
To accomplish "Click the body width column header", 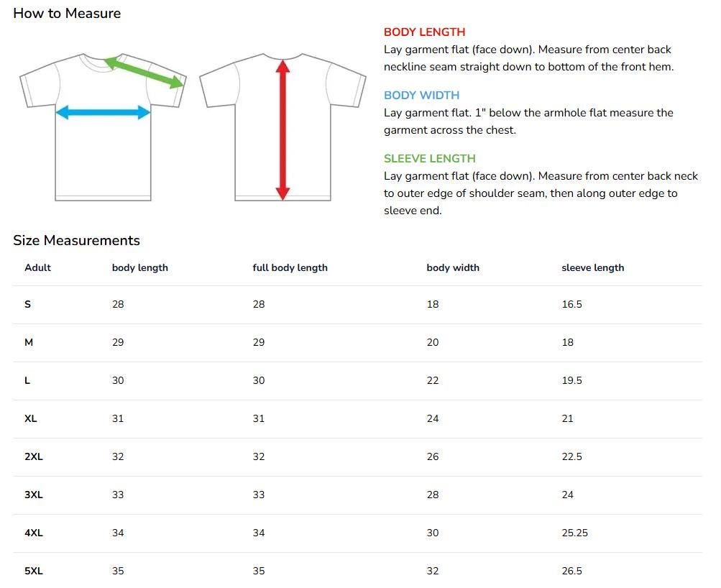I will point(453,267).
